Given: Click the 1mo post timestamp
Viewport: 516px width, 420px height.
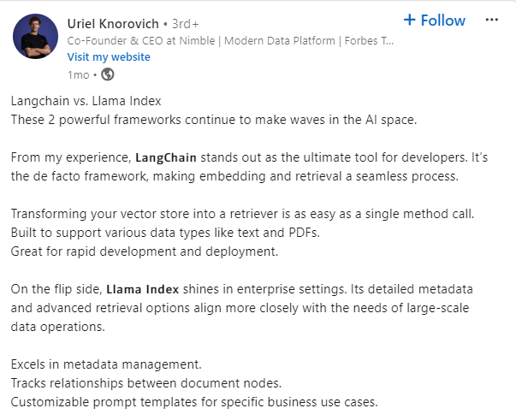Looking at the screenshot, I should pyautogui.click(x=77, y=74).
